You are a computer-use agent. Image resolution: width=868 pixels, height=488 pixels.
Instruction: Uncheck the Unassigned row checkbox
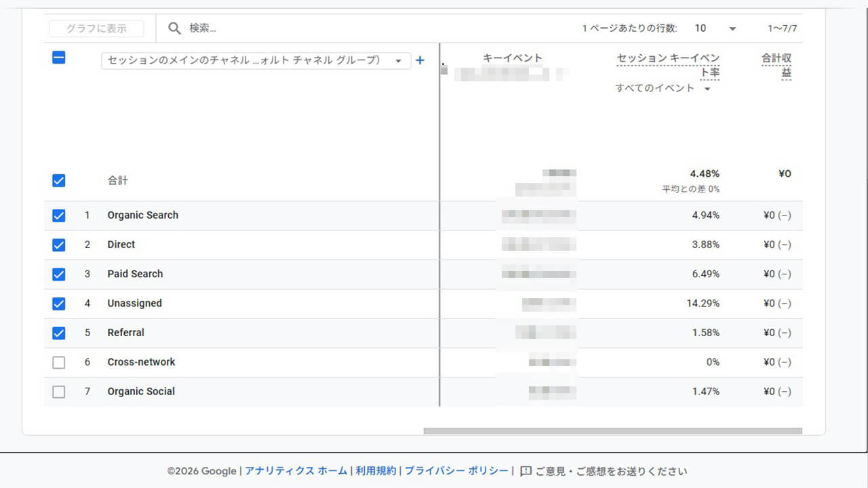point(59,304)
